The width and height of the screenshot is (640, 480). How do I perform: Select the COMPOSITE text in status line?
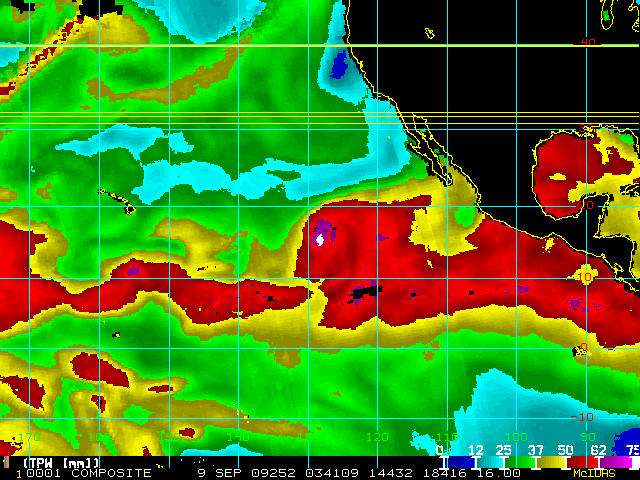(x=111, y=473)
